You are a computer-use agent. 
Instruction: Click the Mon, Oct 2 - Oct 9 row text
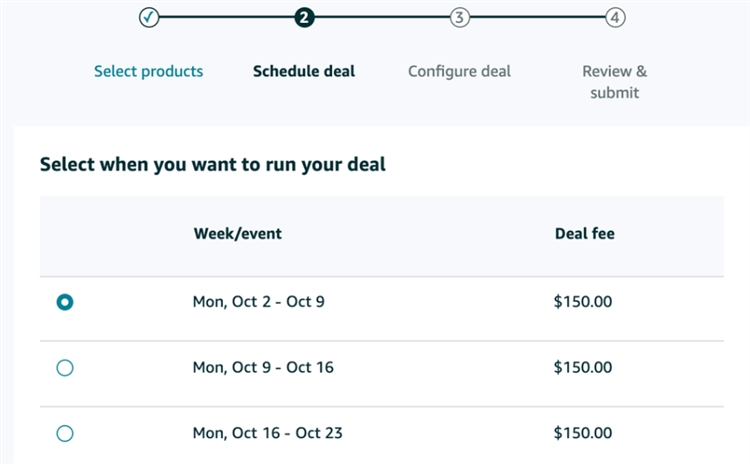[259, 302]
